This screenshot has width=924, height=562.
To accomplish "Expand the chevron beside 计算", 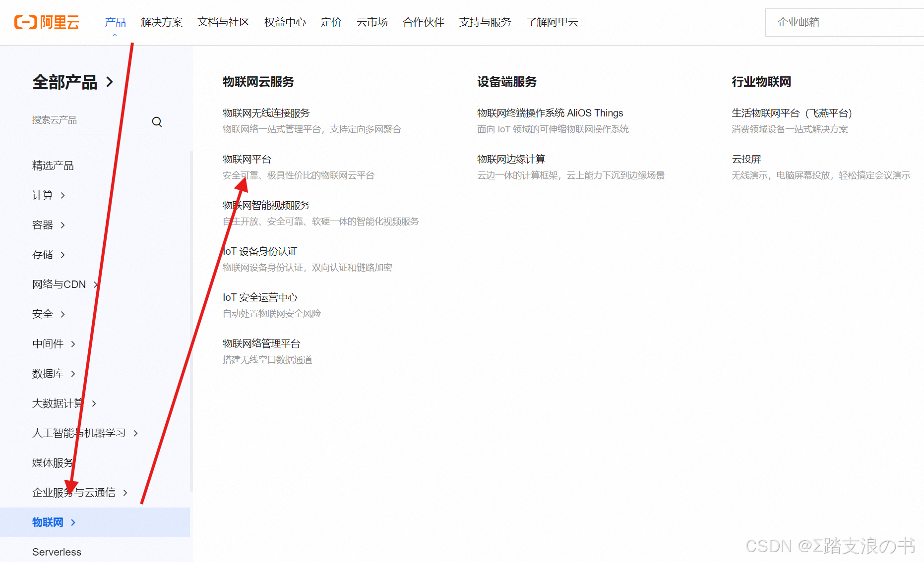I will pyautogui.click(x=63, y=195).
